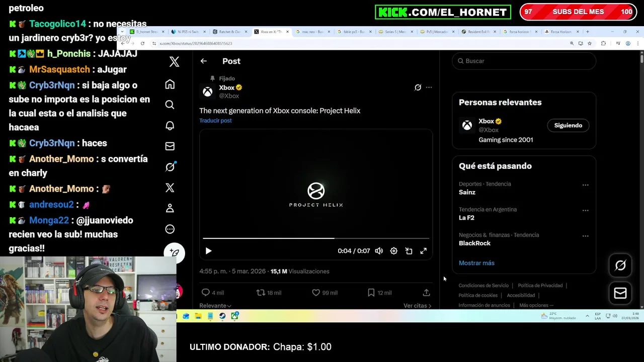Toggle picture-in-picture on video
The image size is (644, 362).
point(409,251)
